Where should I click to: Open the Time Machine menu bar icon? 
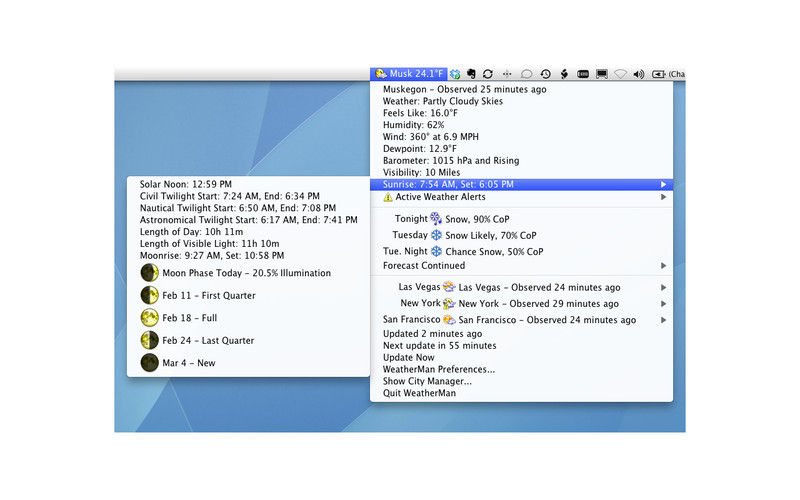[x=545, y=74]
